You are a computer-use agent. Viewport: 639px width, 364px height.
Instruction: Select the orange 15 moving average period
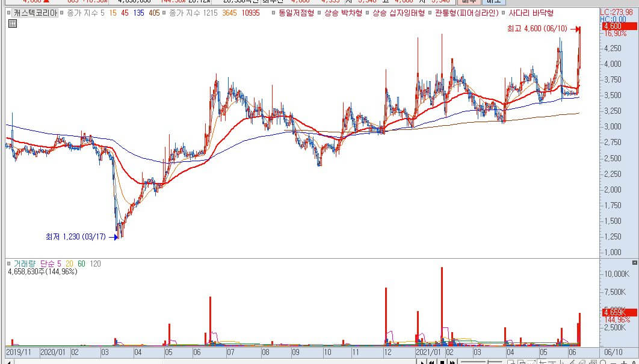point(113,13)
